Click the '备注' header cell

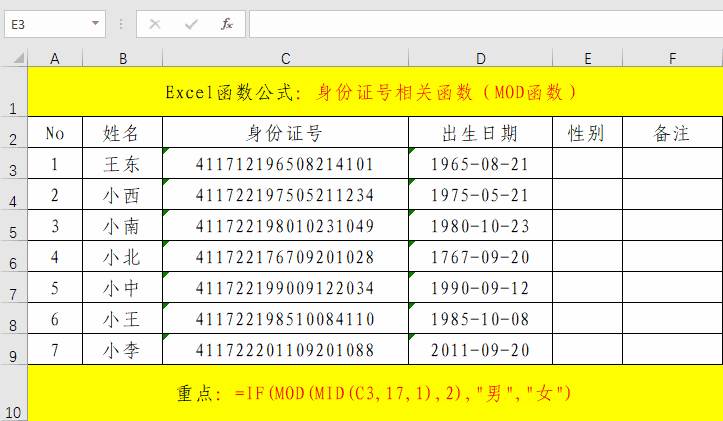coord(673,133)
